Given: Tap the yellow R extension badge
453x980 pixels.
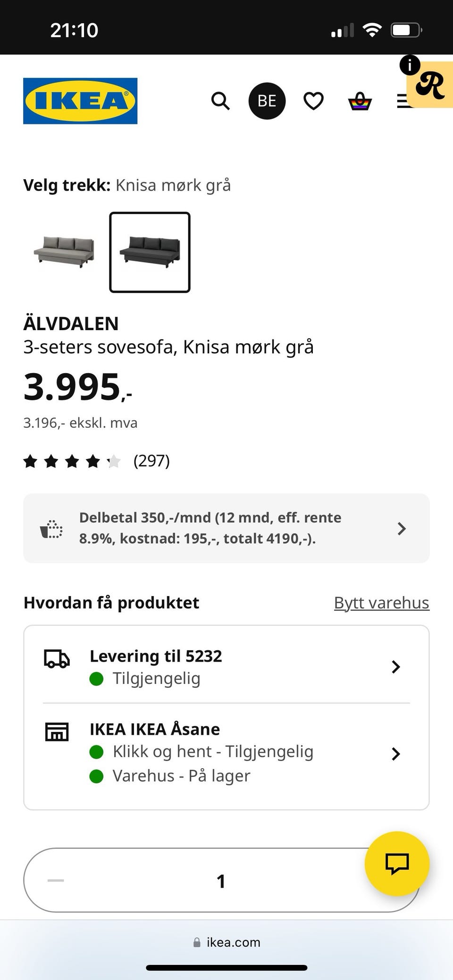Looking at the screenshot, I should 430,85.
